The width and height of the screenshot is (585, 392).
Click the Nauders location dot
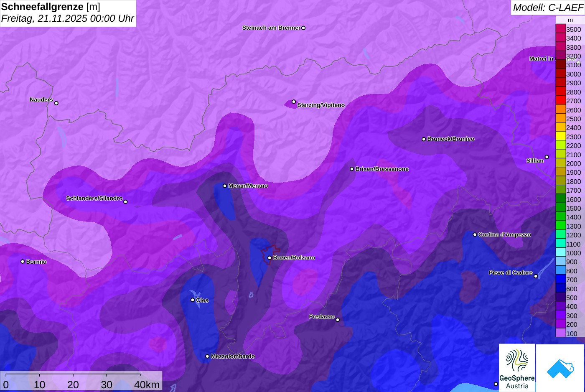point(56,103)
